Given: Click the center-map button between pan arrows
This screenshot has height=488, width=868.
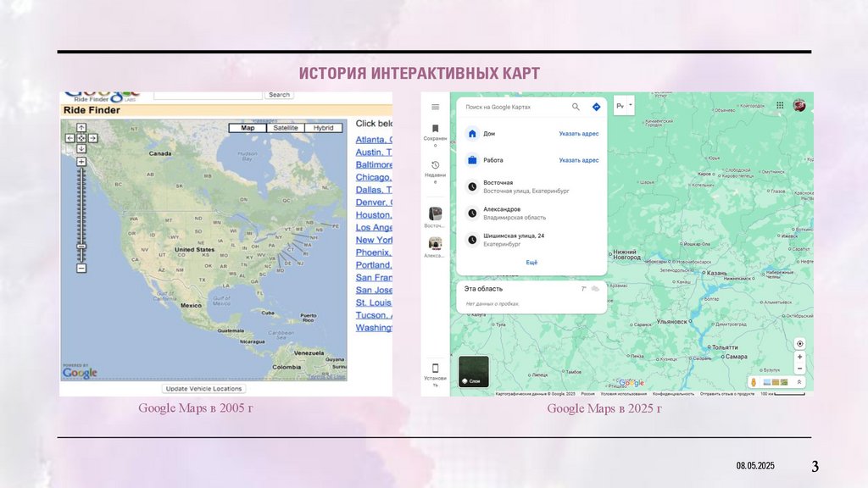Looking at the screenshot, I should click(x=81, y=138).
